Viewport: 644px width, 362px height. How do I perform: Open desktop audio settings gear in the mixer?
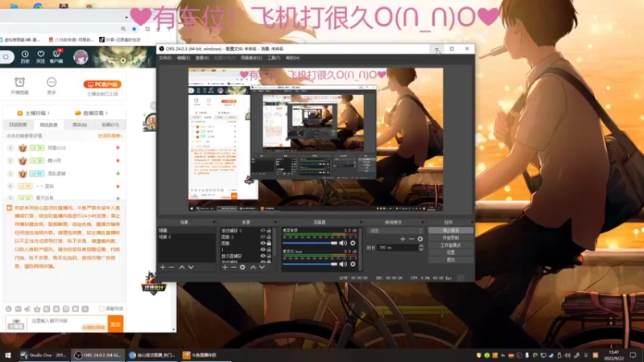point(353,243)
